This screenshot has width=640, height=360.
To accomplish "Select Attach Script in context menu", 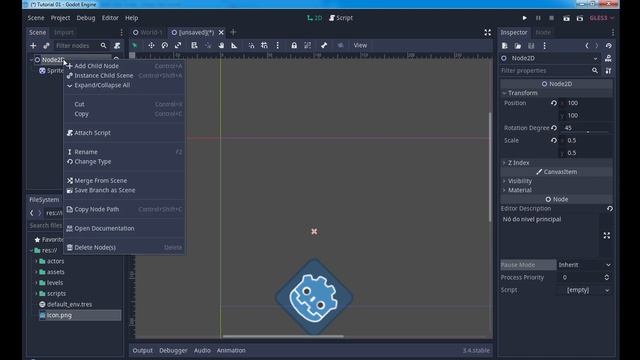I will click(x=124, y=133).
